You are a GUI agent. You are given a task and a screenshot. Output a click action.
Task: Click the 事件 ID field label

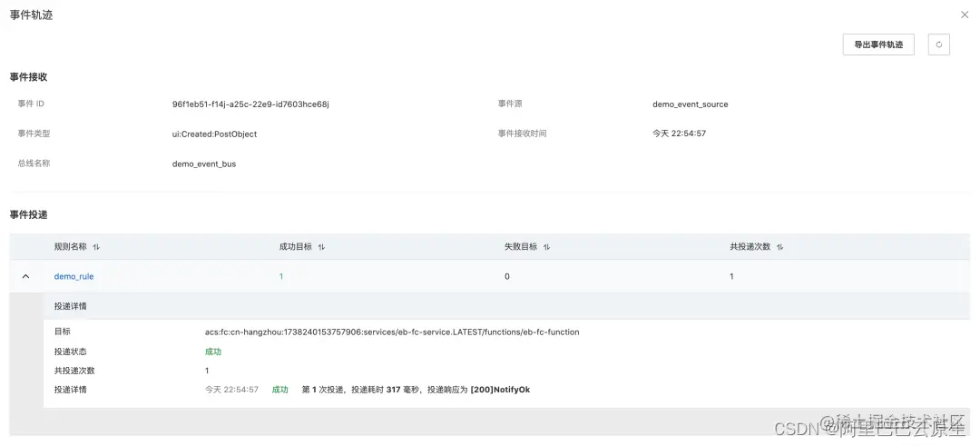coord(31,104)
